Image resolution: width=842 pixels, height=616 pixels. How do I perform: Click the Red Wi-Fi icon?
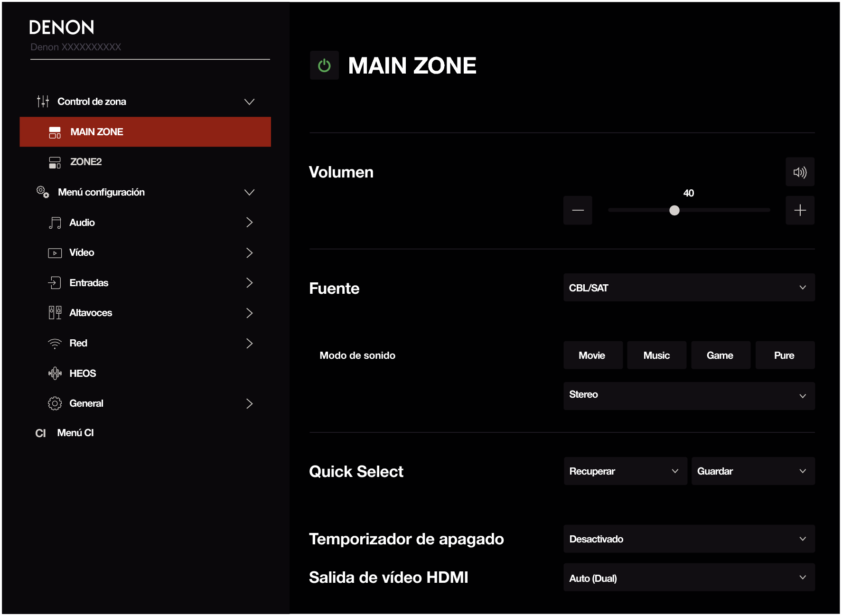(55, 344)
